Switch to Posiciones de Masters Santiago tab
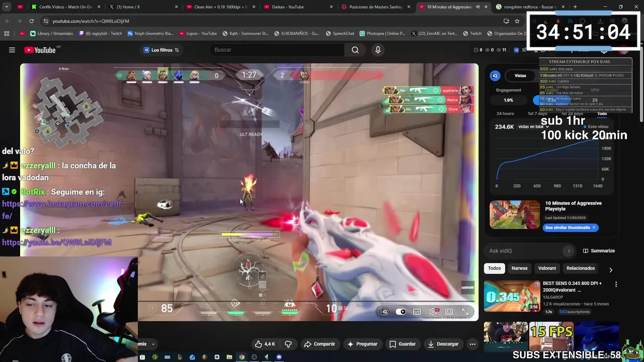The height and width of the screenshot is (362, 644). [x=376, y=7]
